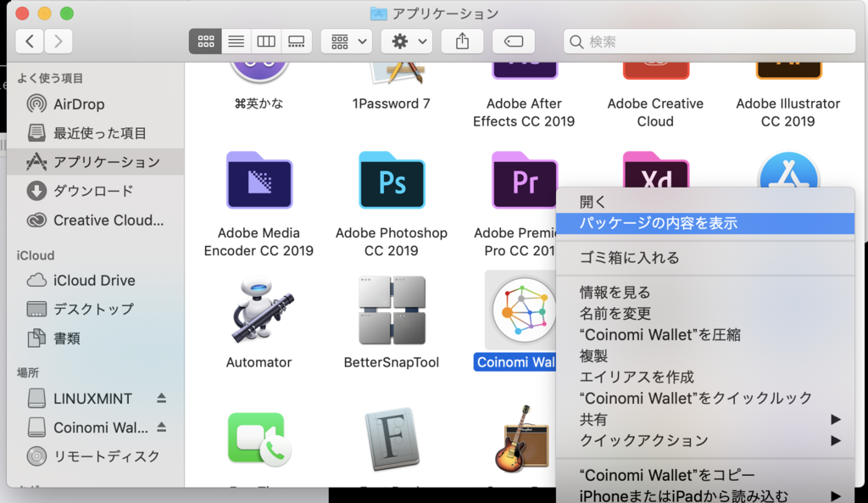Screen dimensions: 868x503
Task: Select the Adobe After Effects CC 2019 label
Action: (524, 113)
